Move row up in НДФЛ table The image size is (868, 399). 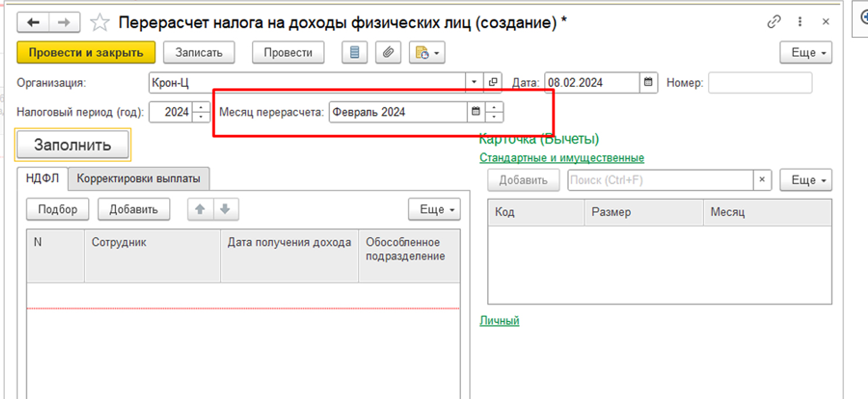[x=200, y=209]
